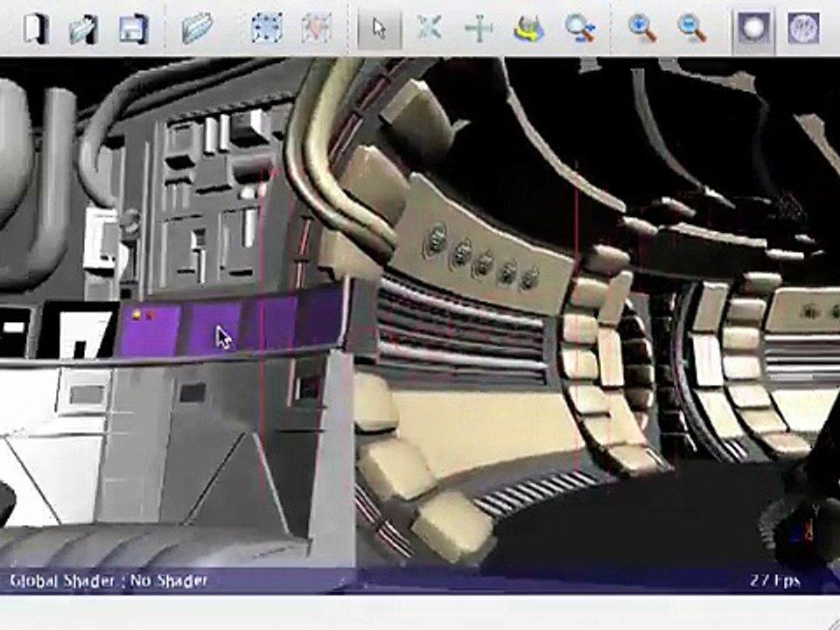Select the zoom-to-area magnifier with arrows

click(x=581, y=28)
